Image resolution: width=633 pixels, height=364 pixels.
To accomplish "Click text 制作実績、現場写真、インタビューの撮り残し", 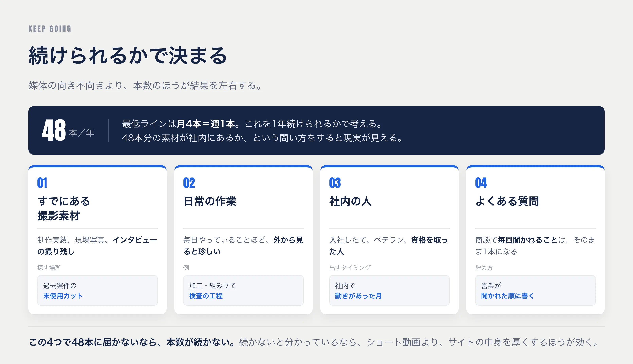I will 97,246.
